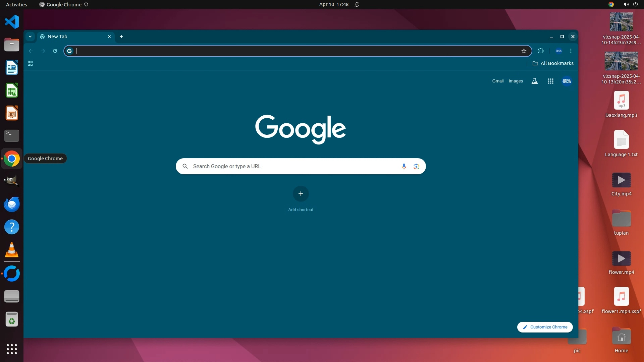Open the Search Labs flask icon
The width and height of the screenshot is (644, 362).
tap(535, 81)
